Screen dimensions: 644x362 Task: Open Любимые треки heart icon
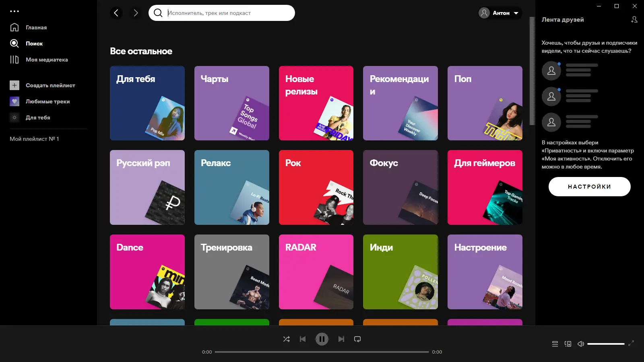14,101
